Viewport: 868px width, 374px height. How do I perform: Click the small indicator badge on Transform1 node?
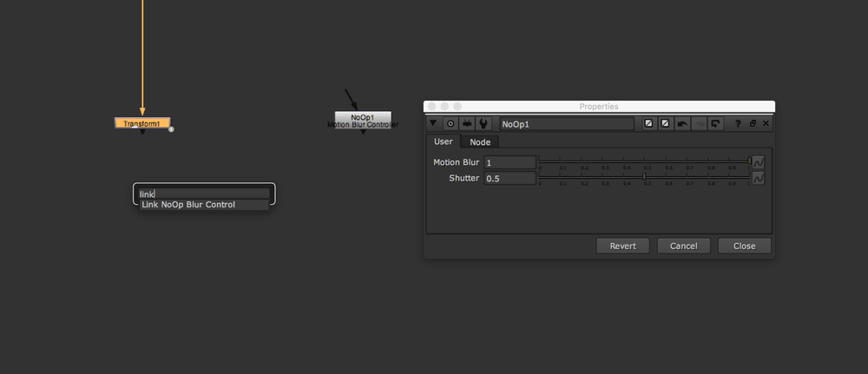point(172,129)
